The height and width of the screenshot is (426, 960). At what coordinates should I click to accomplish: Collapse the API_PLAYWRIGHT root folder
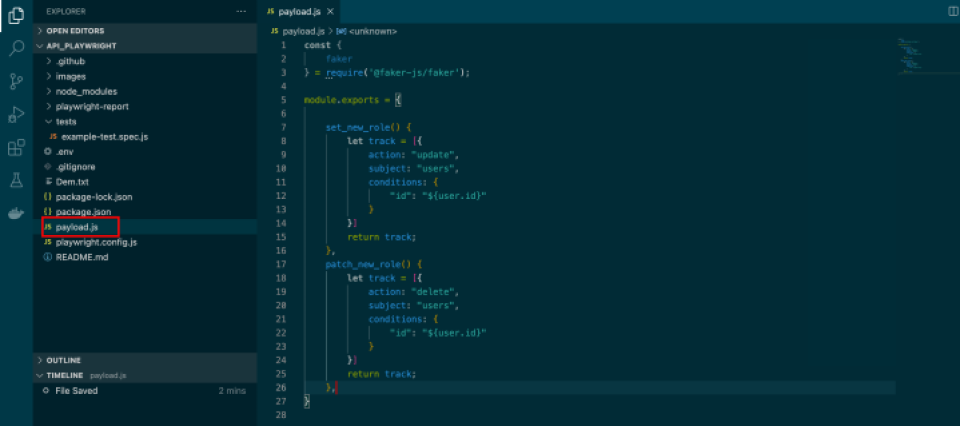point(145,46)
